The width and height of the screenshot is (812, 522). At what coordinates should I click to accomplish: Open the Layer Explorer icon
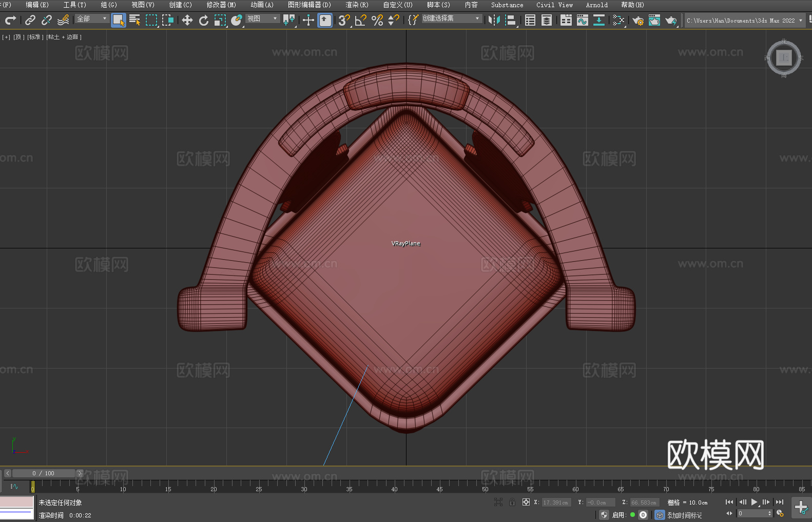[x=547, y=20]
